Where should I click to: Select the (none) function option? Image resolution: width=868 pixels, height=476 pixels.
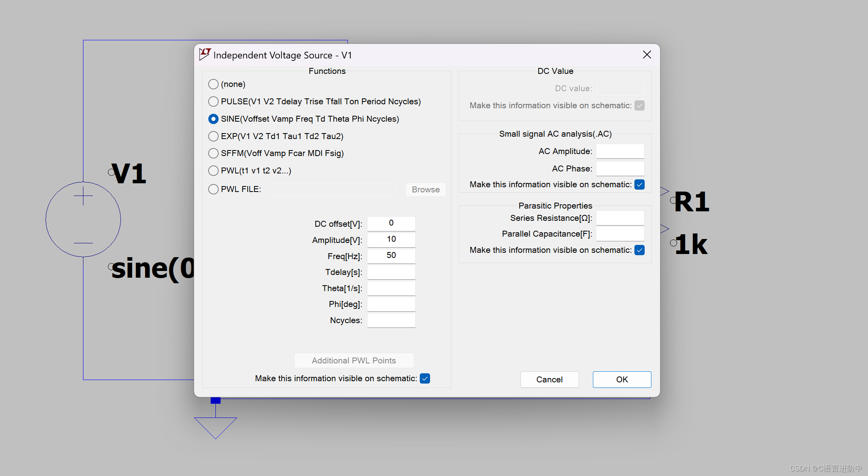point(213,84)
